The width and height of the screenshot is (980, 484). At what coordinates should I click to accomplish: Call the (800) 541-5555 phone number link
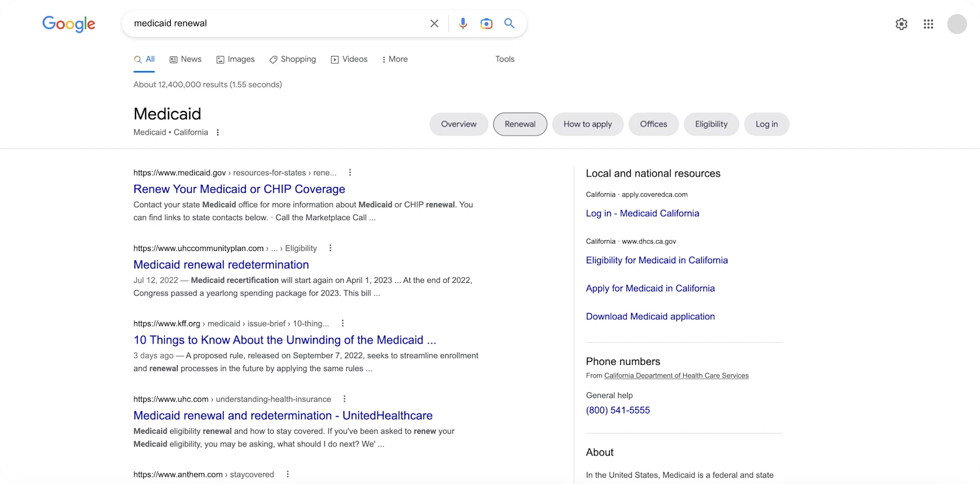pos(618,411)
